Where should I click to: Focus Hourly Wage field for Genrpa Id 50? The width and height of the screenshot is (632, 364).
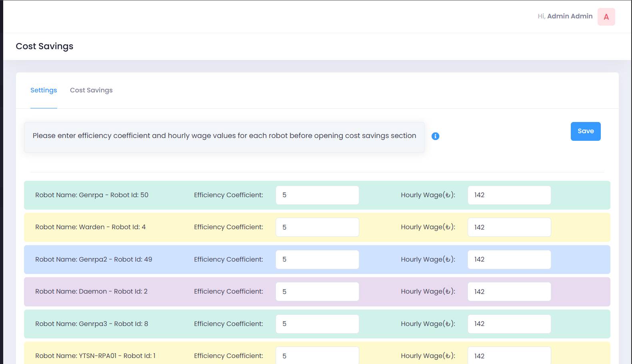pos(509,195)
